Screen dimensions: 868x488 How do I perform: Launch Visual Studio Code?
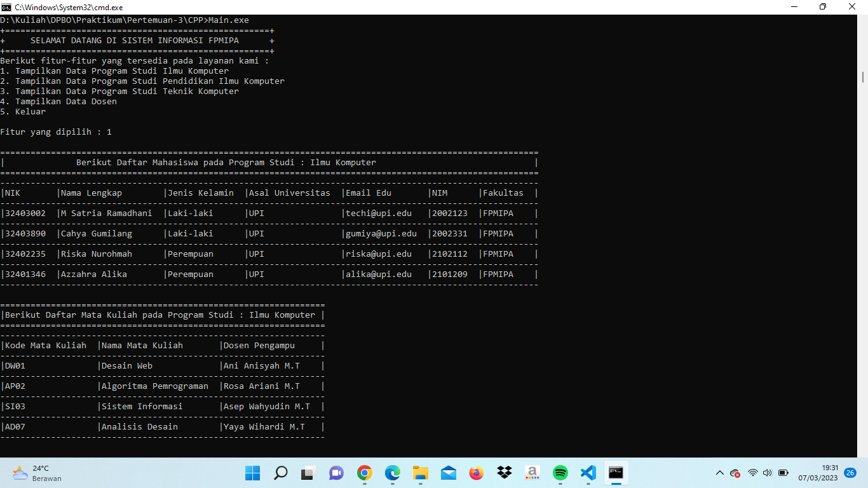(588, 473)
